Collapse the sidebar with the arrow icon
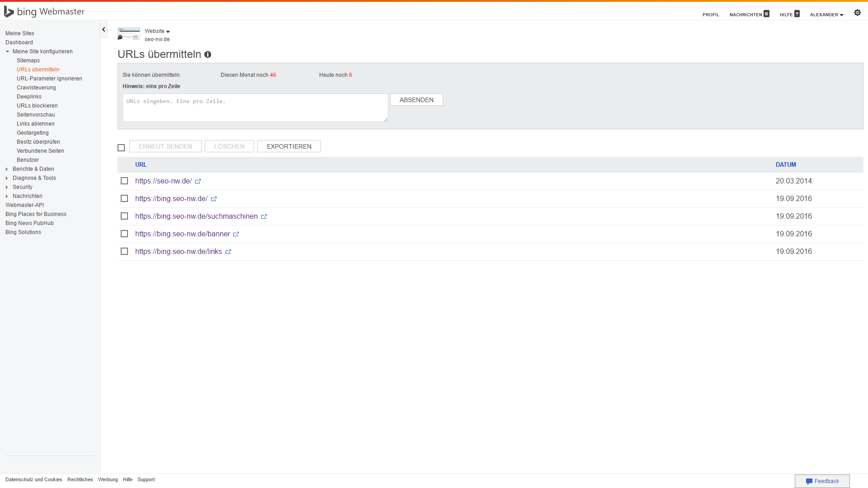This screenshot has height=488, width=868. [x=104, y=29]
